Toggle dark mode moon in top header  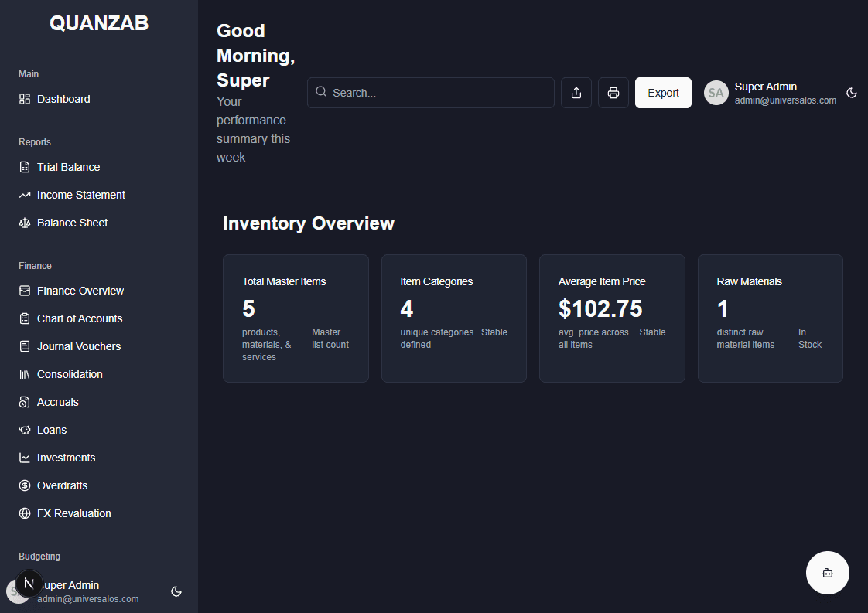(852, 93)
